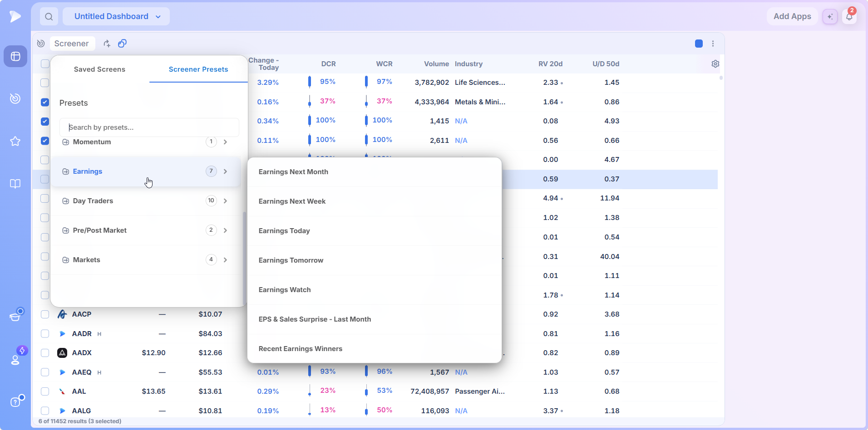Select EPS & Sales Surprise - Last Month
Viewport: 868px width, 430px height.
(375, 319)
